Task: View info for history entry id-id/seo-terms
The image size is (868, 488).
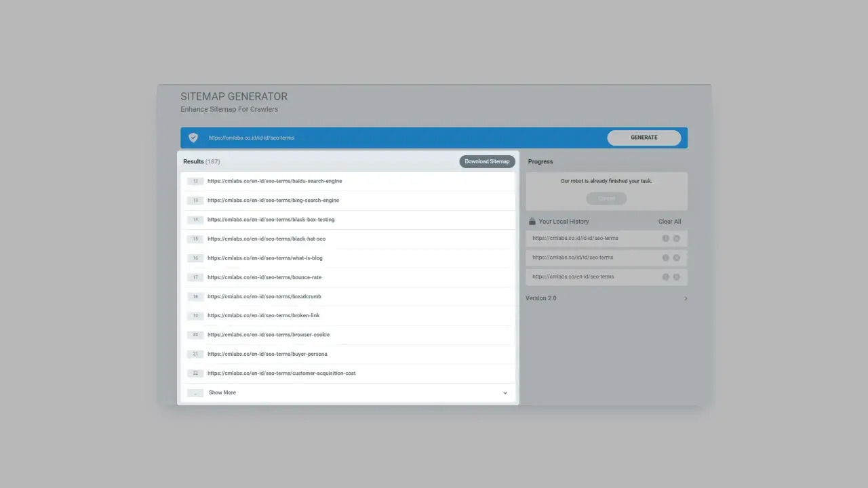Action: coord(665,238)
